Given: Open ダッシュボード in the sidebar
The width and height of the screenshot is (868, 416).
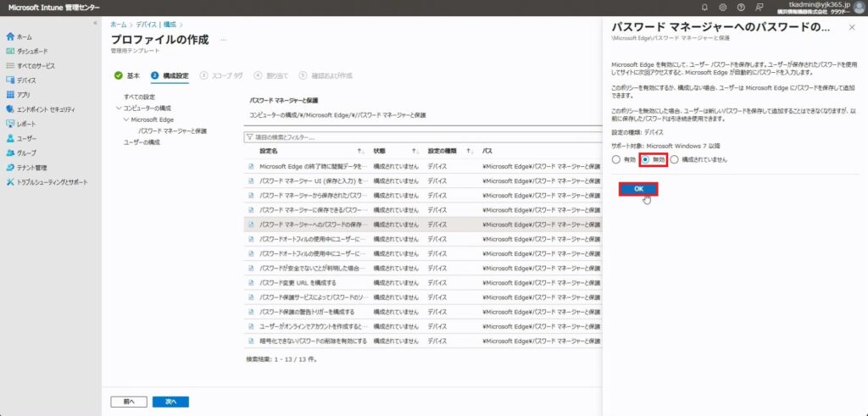Looking at the screenshot, I should click(26, 52).
